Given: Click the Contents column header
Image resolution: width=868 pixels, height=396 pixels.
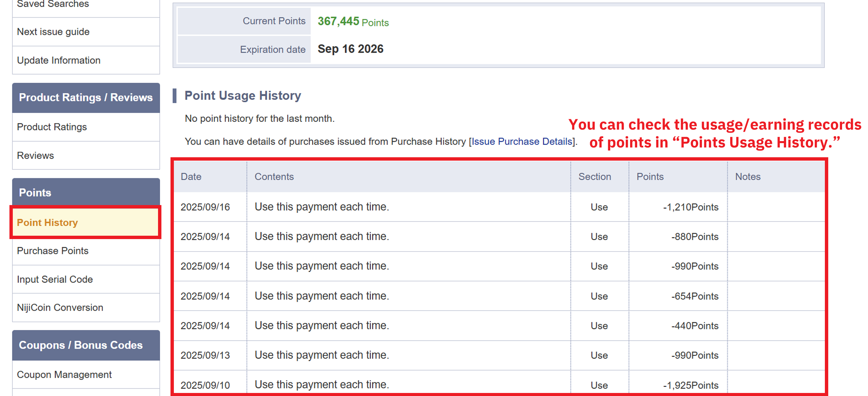Looking at the screenshot, I should point(274,177).
